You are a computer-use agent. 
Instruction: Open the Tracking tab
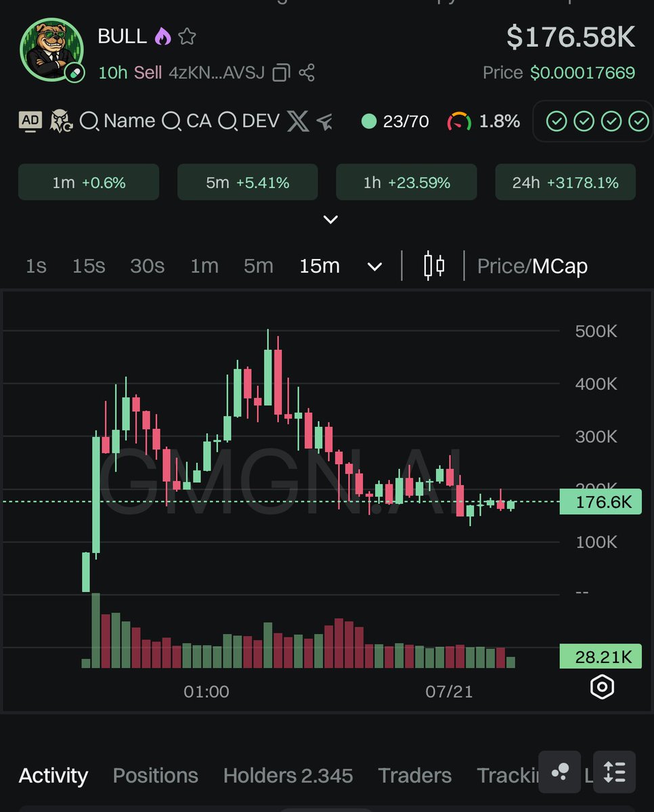point(508,775)
